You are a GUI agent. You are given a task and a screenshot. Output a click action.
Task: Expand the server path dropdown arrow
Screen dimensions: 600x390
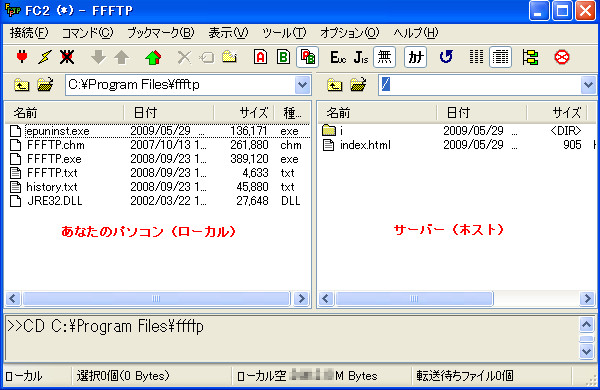[588, 85]
